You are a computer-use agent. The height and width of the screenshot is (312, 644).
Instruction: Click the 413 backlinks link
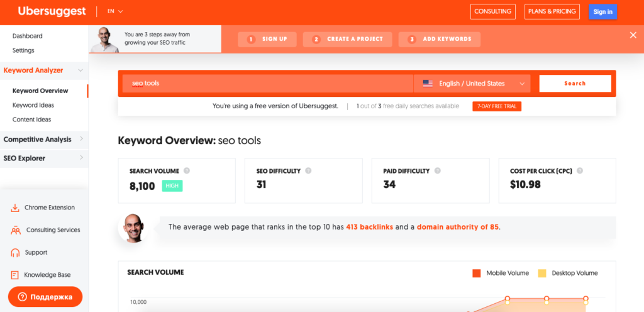(x=370, y=227)
